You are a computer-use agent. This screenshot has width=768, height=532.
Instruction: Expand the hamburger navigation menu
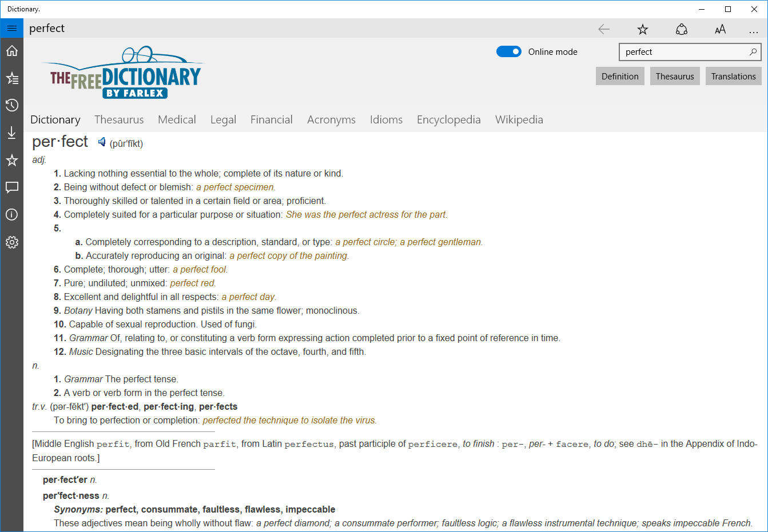pyautogui.click(x=11, y=27)
